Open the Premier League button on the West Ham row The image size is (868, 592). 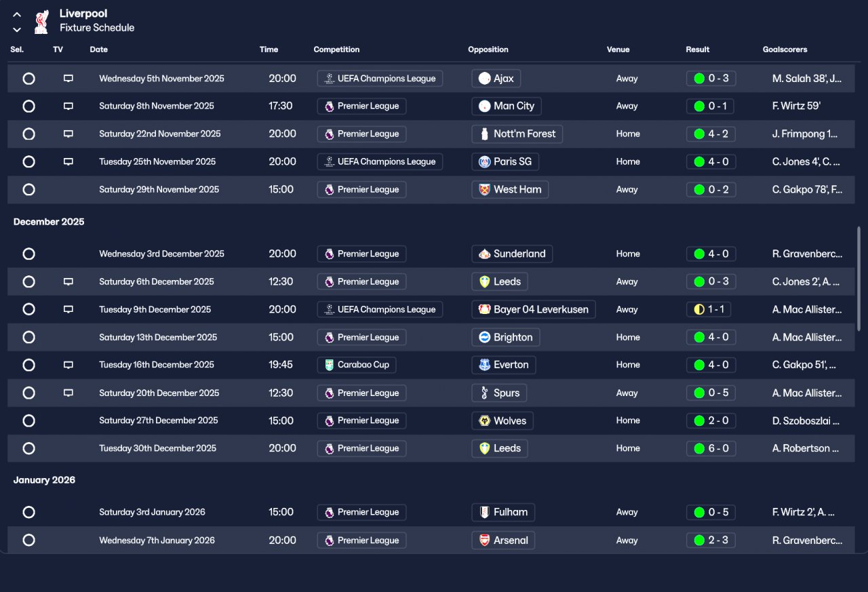(x=361, y=189)
